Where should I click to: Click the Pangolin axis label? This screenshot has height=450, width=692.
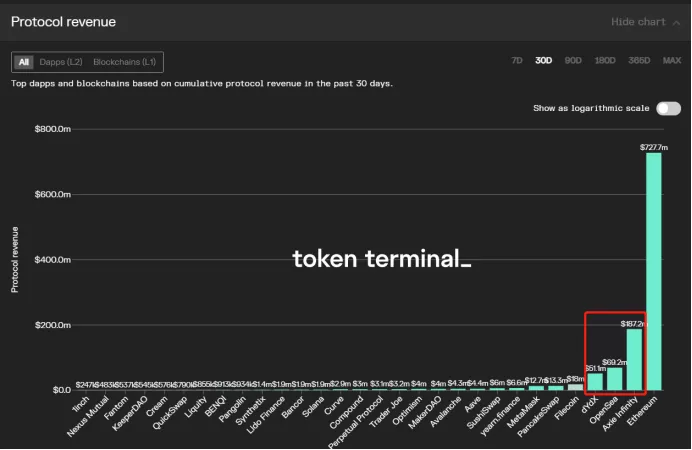click(232, 409)
